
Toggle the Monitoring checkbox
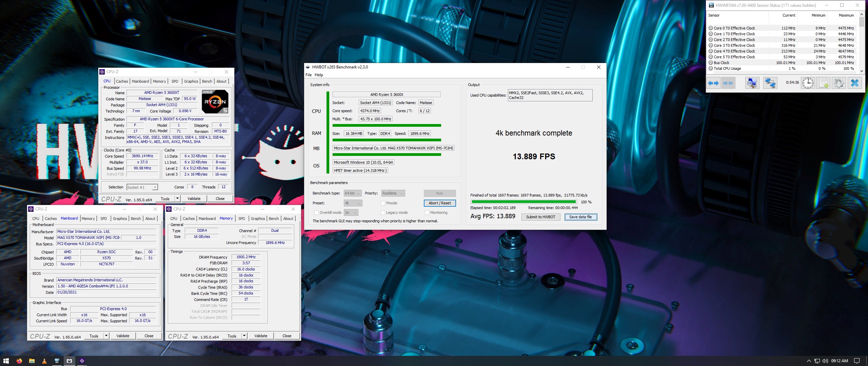pyautogui.click(x=427, y=213)
